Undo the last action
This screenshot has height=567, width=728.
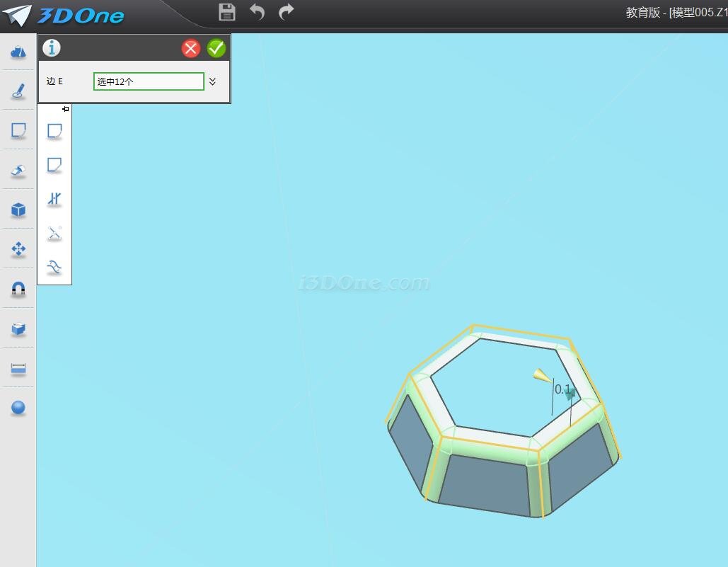(258, 12)
